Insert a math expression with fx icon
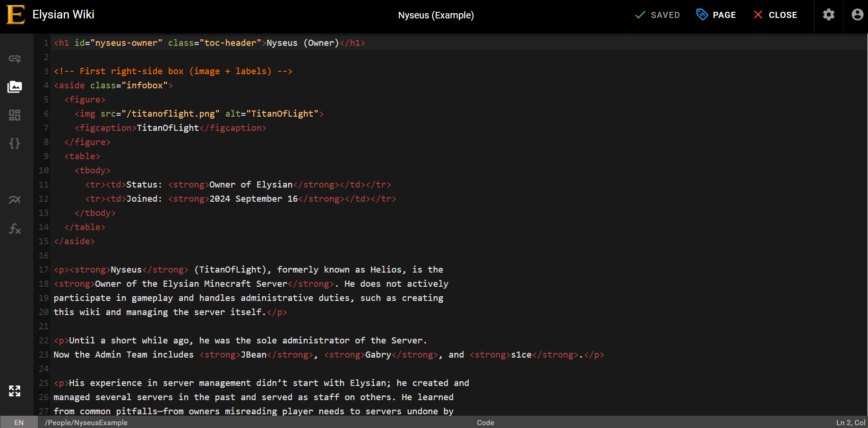Image resolution: width=868 pixels, height=428 pixels. [x=15, y=229]
